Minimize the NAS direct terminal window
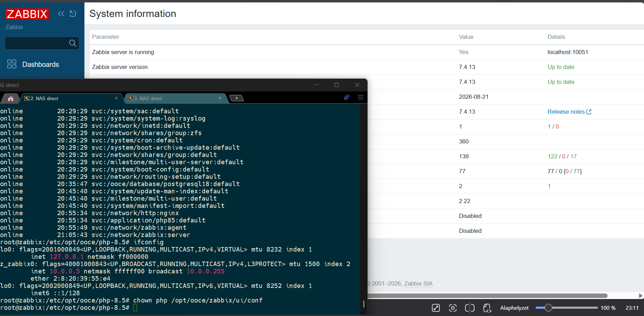 pyautogui.click(x=317, y=85)
